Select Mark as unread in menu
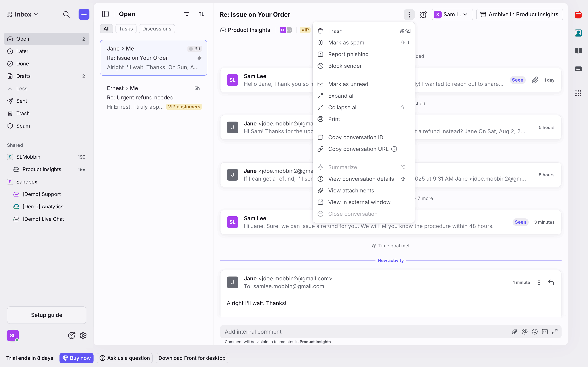Screen dimensions: 588x367 (348, 84)
